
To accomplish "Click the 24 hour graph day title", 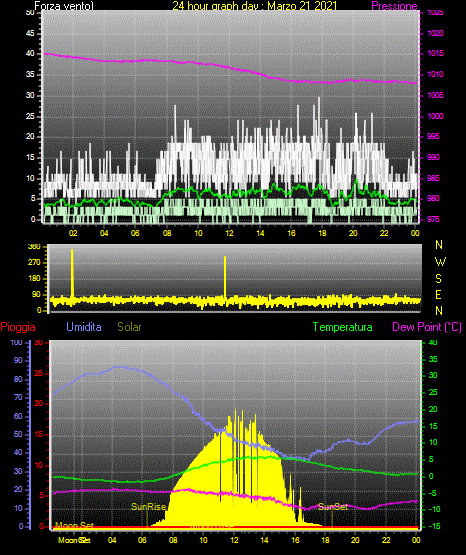I will 254,6.
